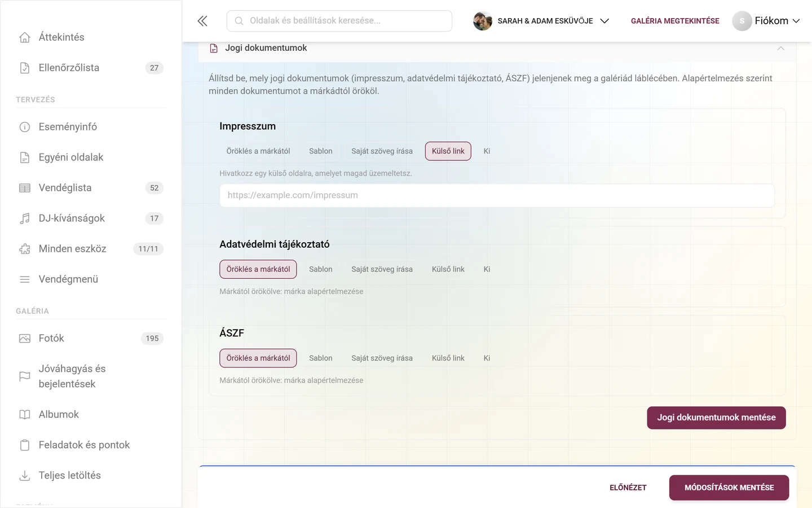Click the Vendéglista table icon
Viewport: 812px width, 508px height.
click(25, 188)
